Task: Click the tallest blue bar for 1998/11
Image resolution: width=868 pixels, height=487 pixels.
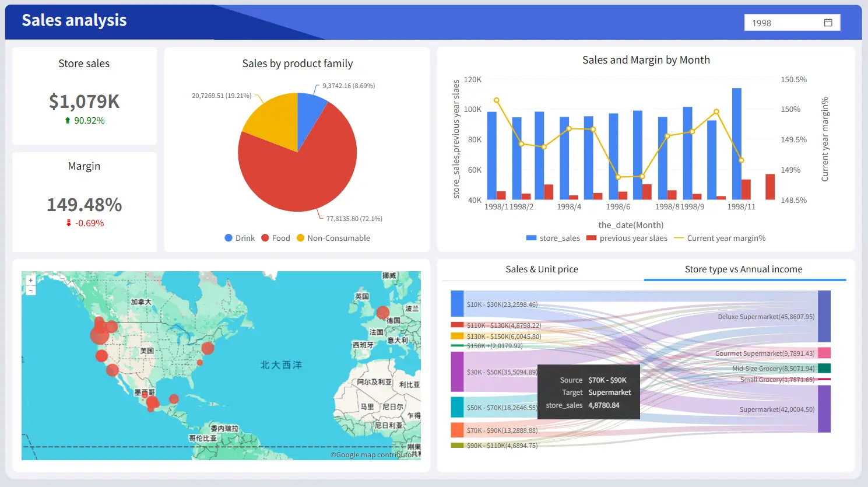Action: (x=736, y=143)
